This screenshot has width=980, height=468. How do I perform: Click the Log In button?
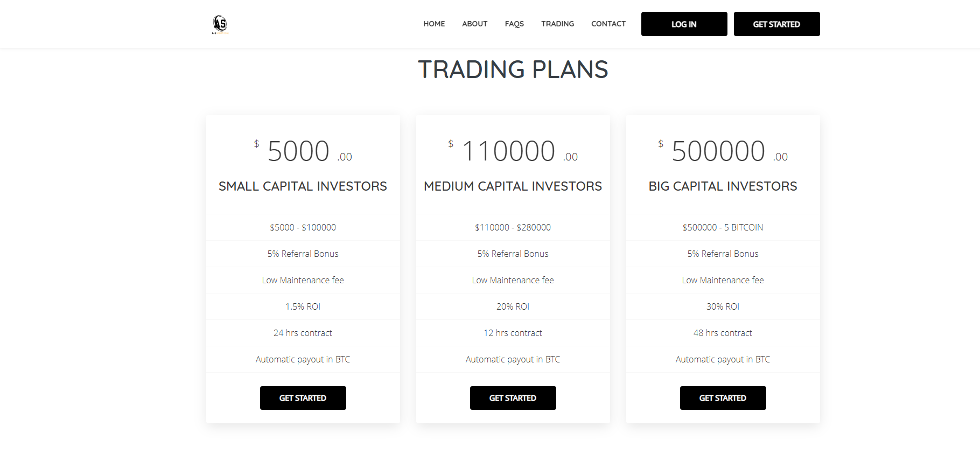684,24
